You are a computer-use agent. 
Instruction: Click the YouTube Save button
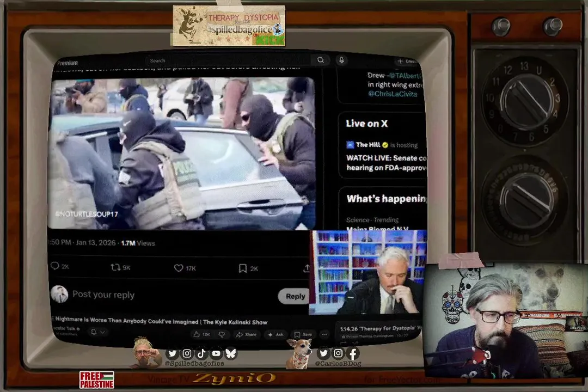[x=303, y=334]
